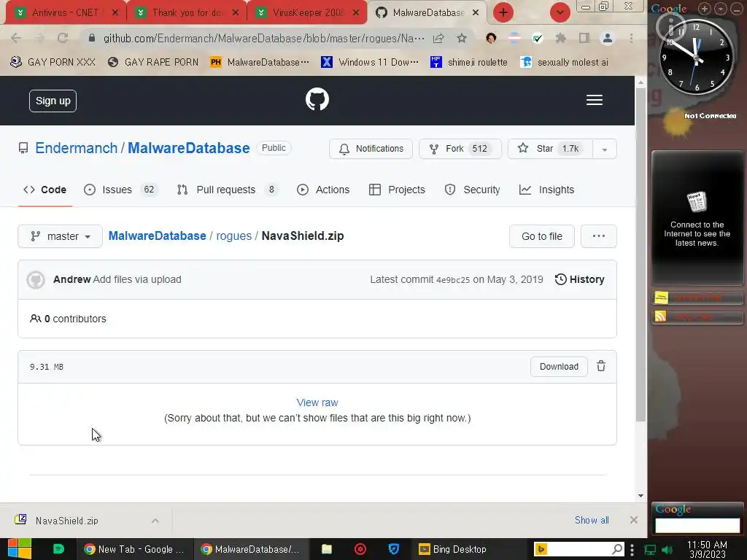Fork the repository with Fork button
The height and width of the screenshot is (560, 747).
click(460, 149)
